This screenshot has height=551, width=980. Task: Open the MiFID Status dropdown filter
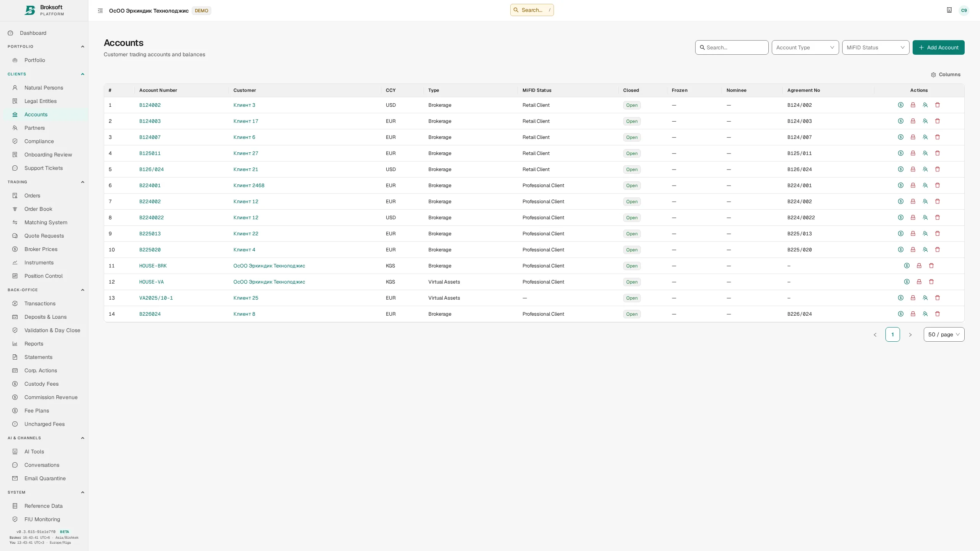point(875,47)
